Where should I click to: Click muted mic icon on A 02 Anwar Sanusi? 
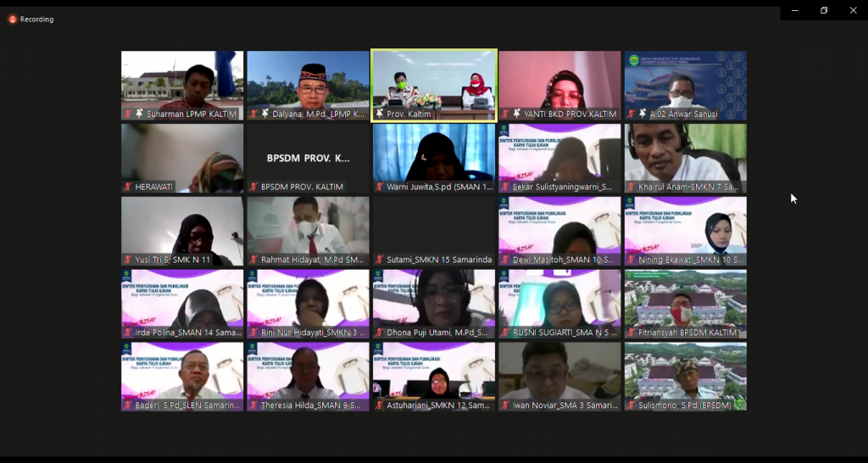pos(631,114)
